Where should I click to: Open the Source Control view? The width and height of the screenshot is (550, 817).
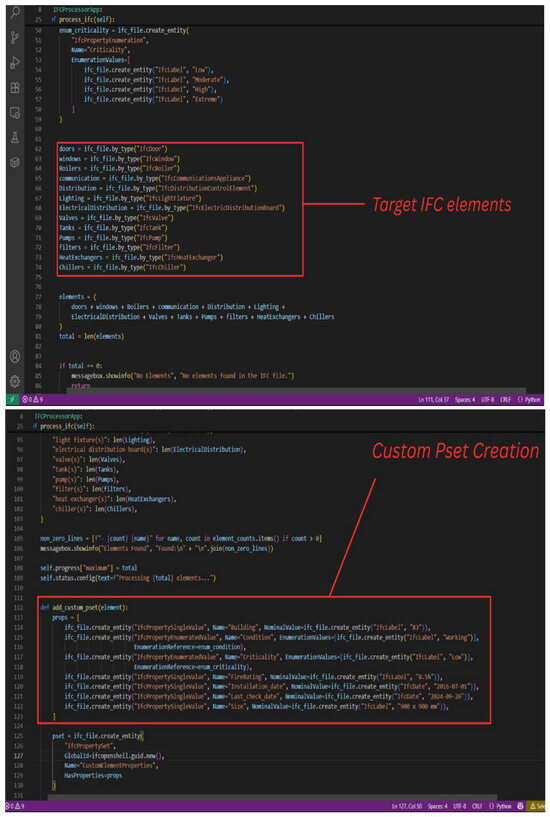click(15, 38)
